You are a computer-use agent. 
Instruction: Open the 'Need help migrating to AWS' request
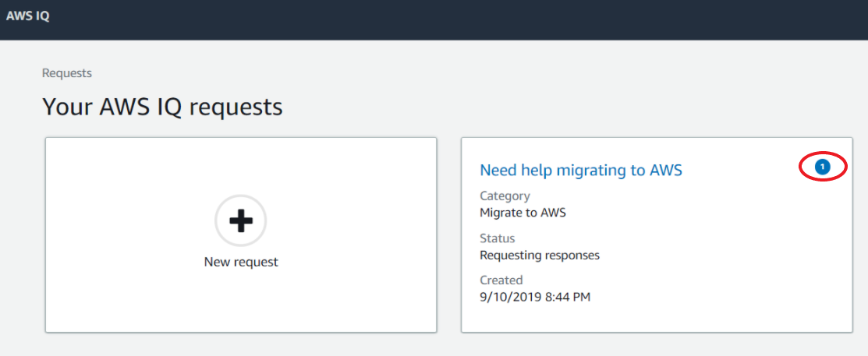[581, 171]
